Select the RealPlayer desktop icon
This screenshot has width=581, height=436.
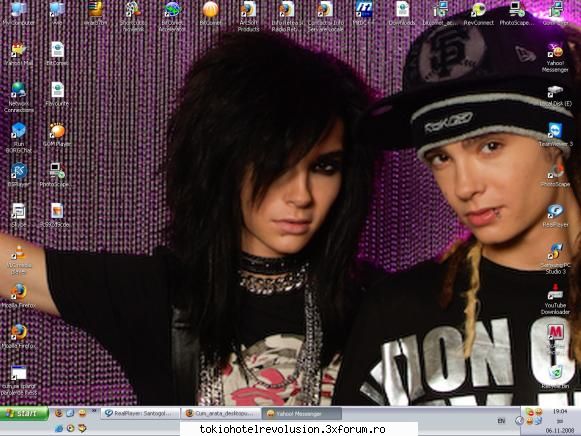click(555, 216)
